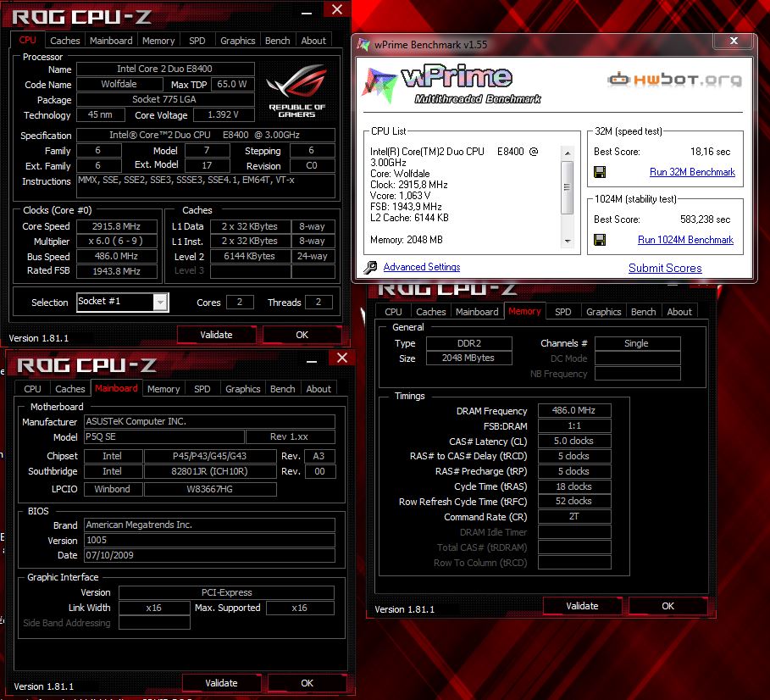
Task: Click the BIOS version 1005 field
Action: point(209,541)
